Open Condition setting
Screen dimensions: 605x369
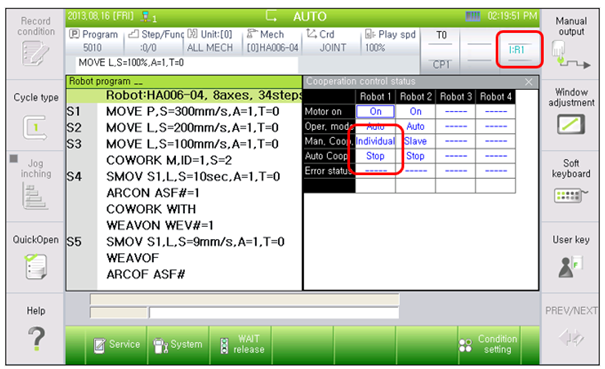coord(489,345)
